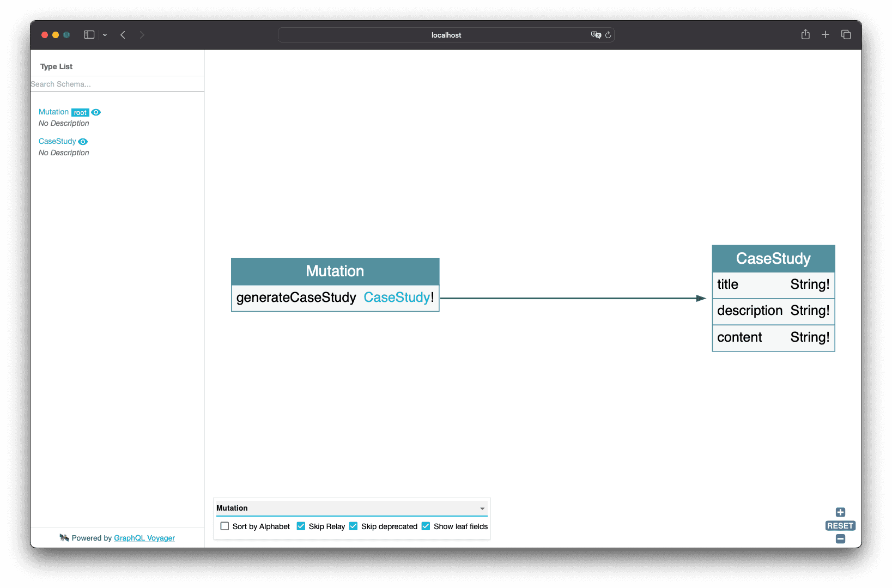
Task: Open a new tab with plus icon
Action: pyautogui.click(x=826, y=35)
